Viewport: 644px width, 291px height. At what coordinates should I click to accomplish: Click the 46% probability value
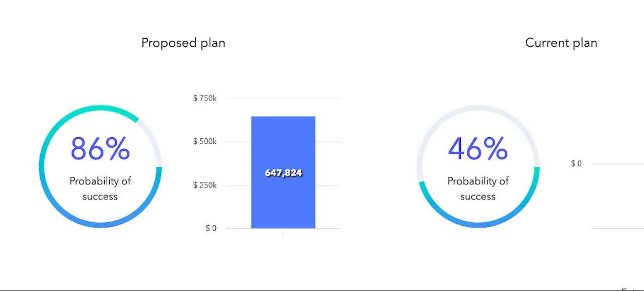pos(478,149)
